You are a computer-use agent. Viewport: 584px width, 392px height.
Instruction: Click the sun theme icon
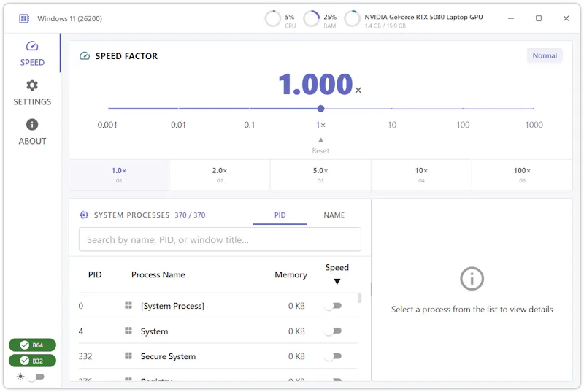20,377
